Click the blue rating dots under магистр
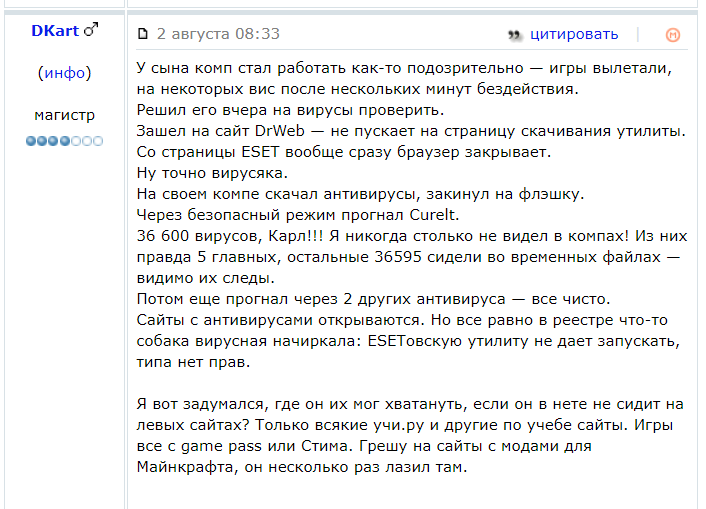Screen dimensions: 706x509 tap(65, 141)
